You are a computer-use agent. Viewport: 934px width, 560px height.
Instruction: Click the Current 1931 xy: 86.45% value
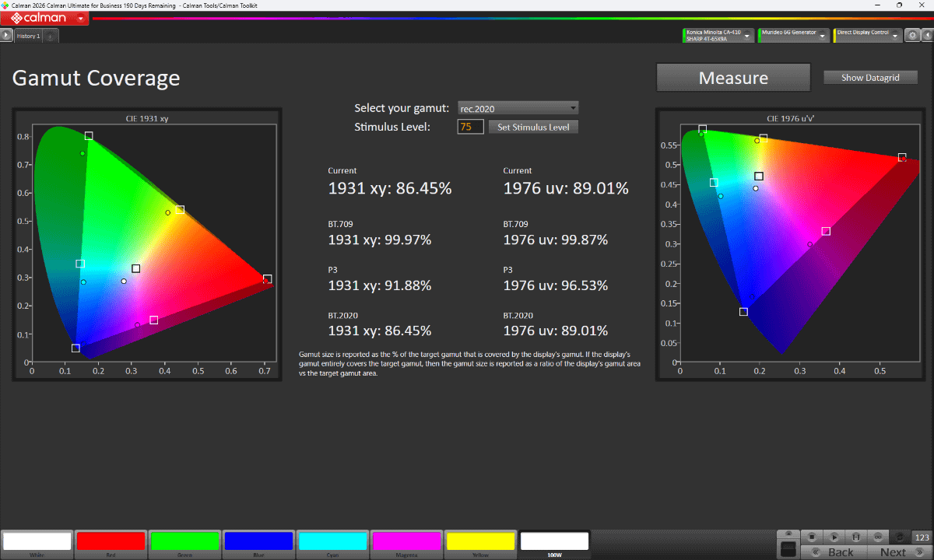pos(390,188)
